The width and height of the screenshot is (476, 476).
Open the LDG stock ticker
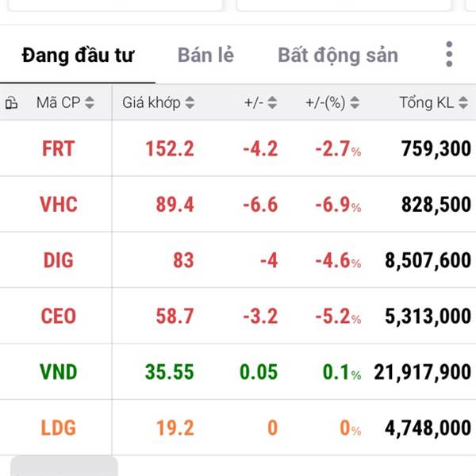click(58, 428)
